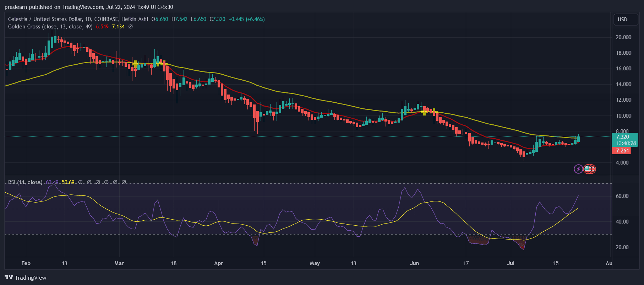The width and height of the screenshot is (644, 285).
Task: Click the 40.00 RSI axis label
Action: click(x=622, y=222)
